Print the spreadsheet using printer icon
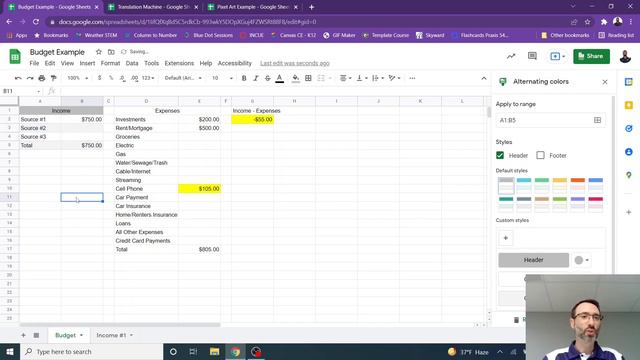Image resolution: width=640 pixels, height=360 pixels. [42, 78]
